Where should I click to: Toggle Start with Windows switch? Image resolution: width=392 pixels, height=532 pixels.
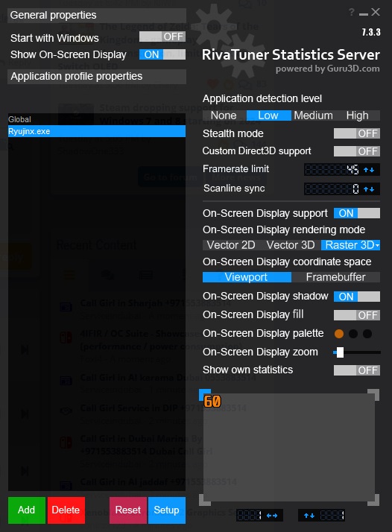point(162,37)
